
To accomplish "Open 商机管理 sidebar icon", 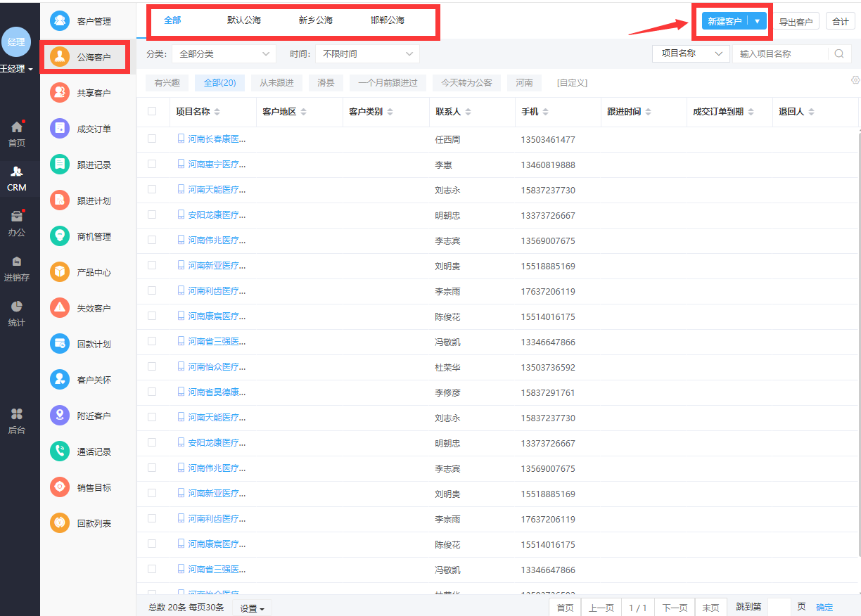I will 60,236.
